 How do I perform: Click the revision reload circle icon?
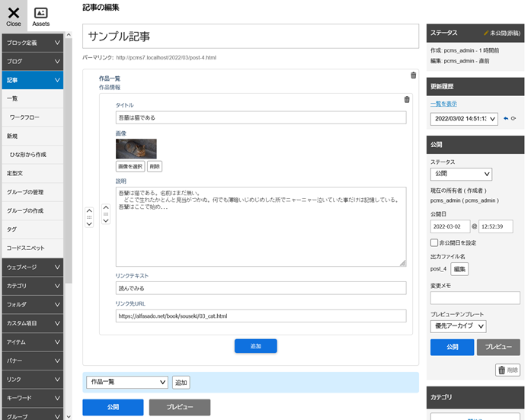point(513,119)
